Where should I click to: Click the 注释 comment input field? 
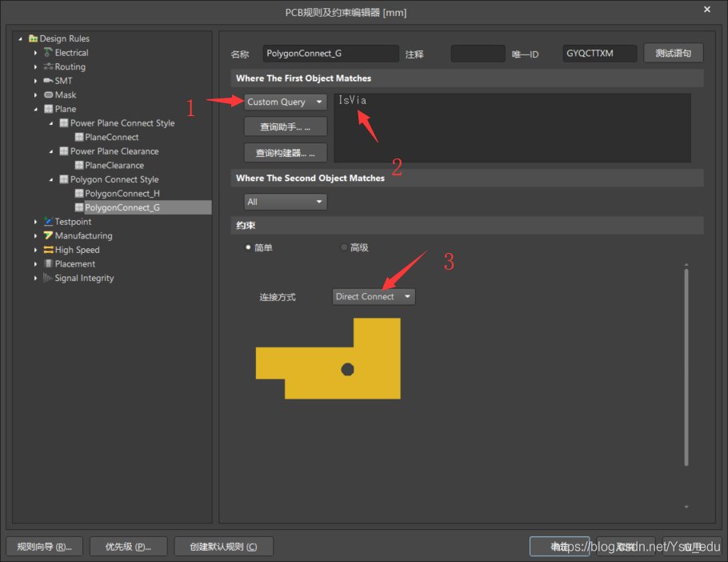pos(478,54)
